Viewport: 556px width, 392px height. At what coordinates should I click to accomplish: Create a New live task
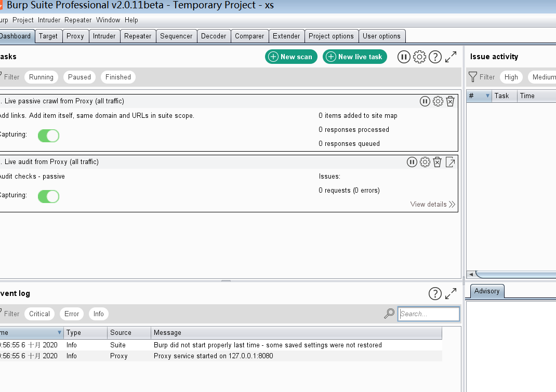354,57
